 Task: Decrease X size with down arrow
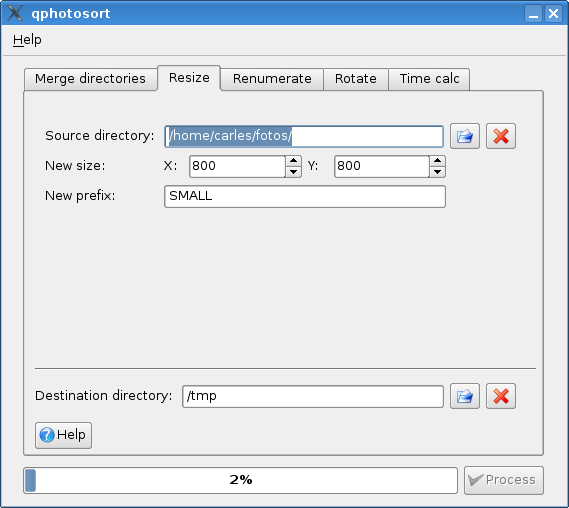pyautogui.click(x=293, y=172)
